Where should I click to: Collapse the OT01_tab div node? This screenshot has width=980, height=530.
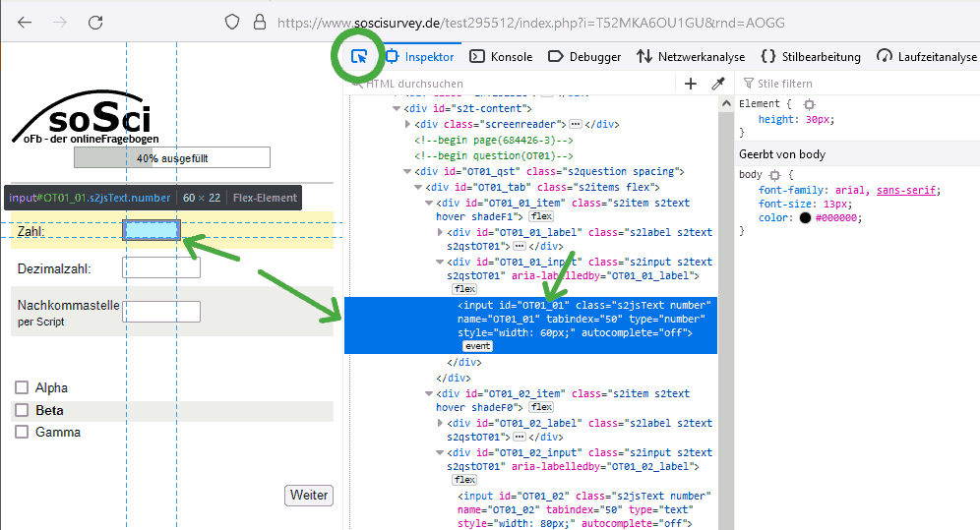418,187
